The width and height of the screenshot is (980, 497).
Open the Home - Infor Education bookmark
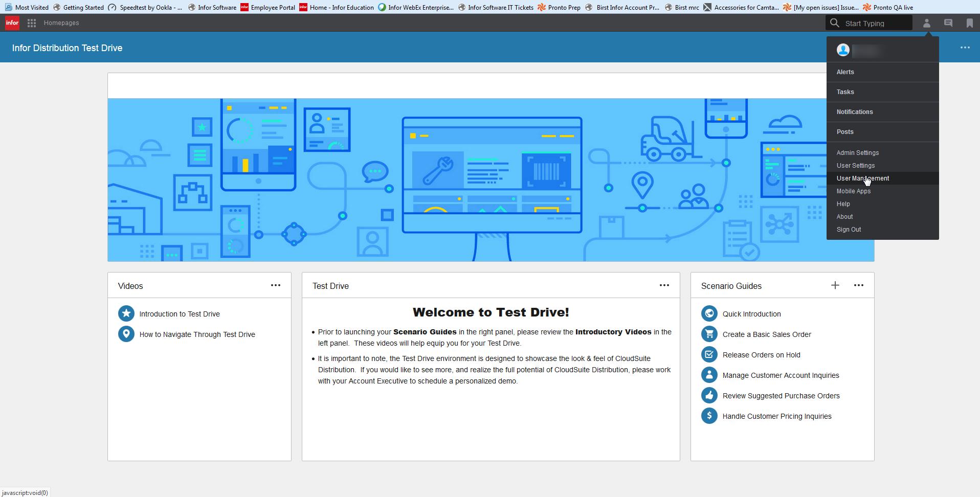[x=337, y=7]
